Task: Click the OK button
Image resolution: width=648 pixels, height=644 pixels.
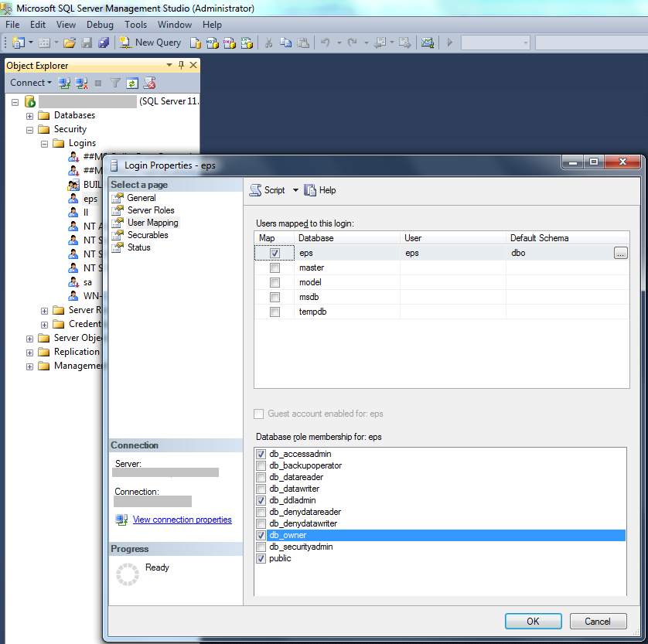Action: [x=533, y=622]
